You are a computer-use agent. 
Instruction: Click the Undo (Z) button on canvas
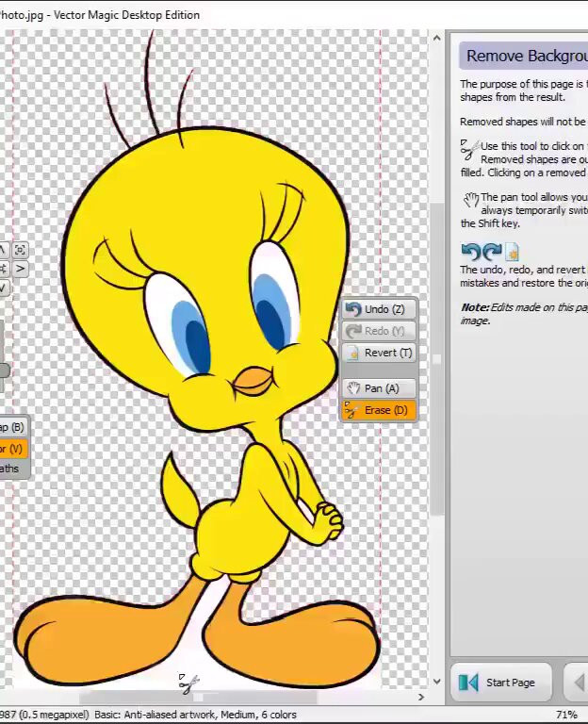pos(379,309)
